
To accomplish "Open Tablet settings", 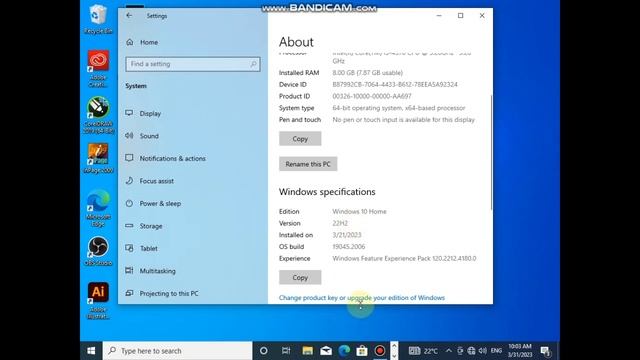I will 149,248.
